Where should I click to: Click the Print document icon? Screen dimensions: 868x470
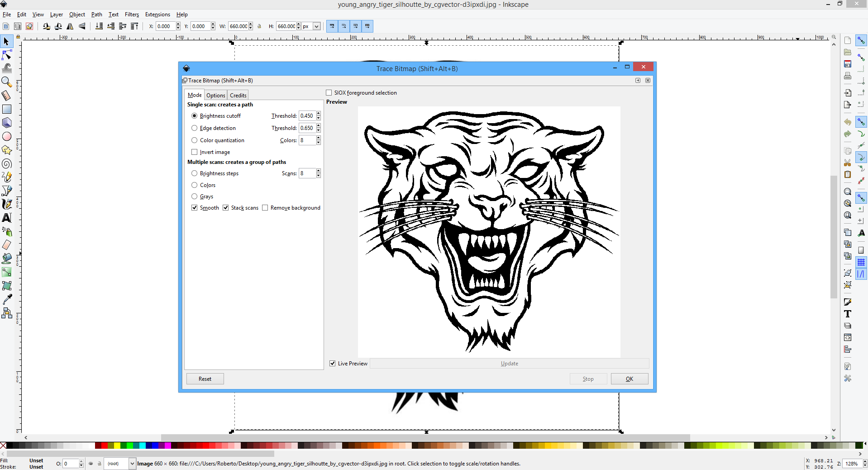848,76
